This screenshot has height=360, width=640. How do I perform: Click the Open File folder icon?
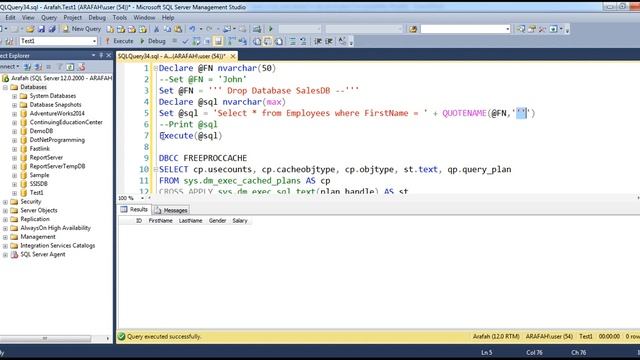30,29
